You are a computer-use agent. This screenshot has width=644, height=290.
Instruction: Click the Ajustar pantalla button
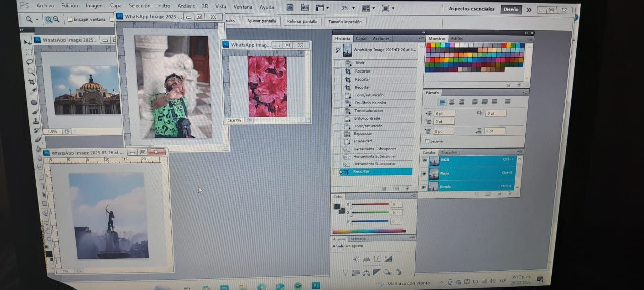pyautogui.click(x=261, y=21)
